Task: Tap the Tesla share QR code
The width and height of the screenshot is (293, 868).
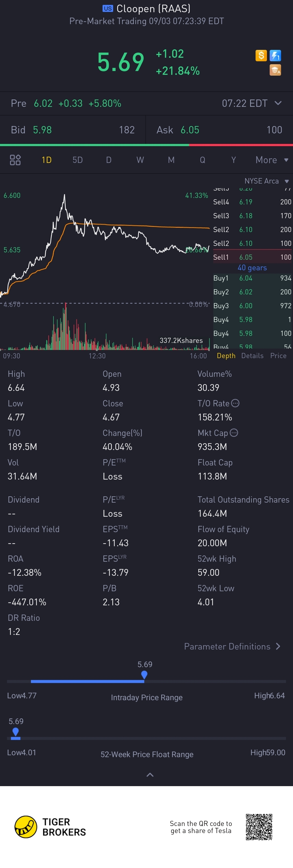Action: (x=259, y=827)
